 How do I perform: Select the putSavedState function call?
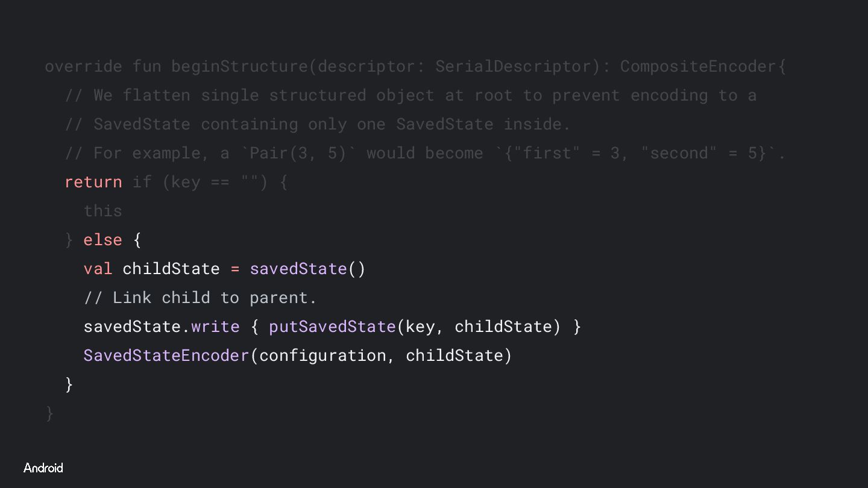coord(332,327)
